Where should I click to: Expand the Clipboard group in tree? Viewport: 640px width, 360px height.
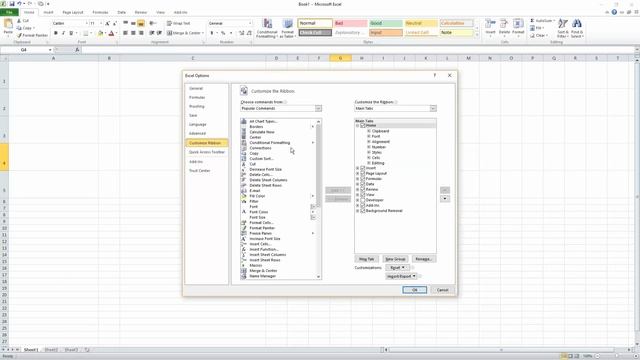[369, 131]
